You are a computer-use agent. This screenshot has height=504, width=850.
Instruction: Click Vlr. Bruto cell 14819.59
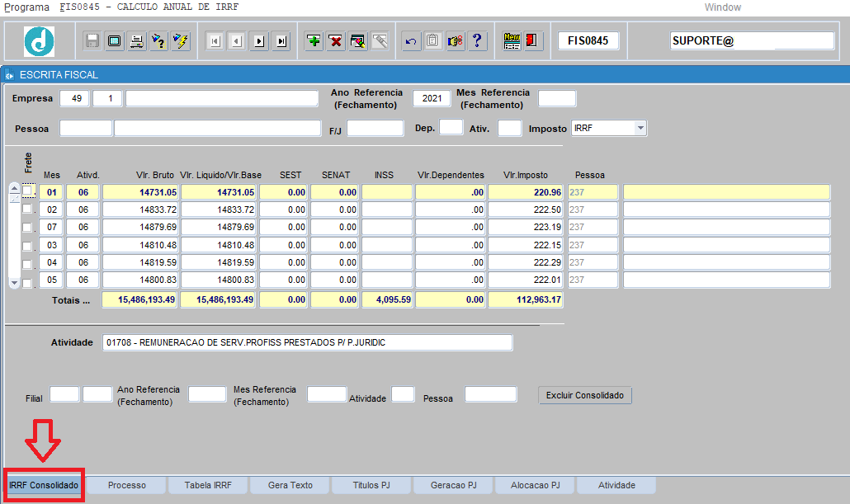pos(139,262)
